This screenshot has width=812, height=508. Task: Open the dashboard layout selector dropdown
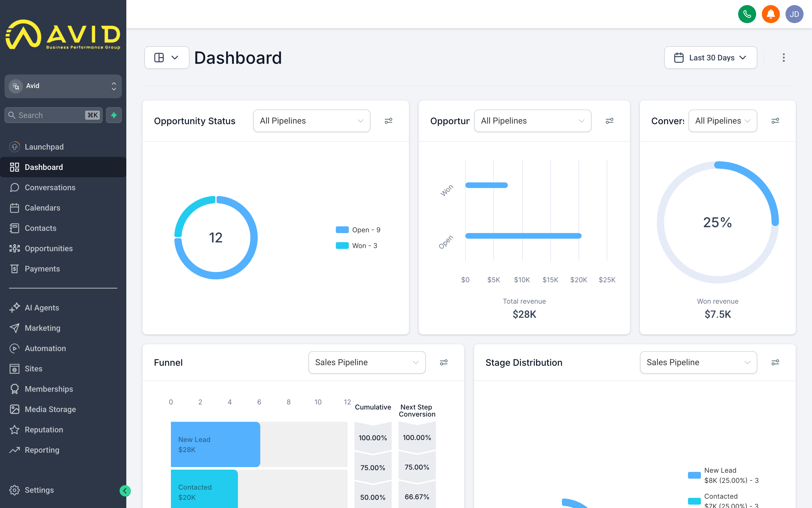(x=167, y=58)
